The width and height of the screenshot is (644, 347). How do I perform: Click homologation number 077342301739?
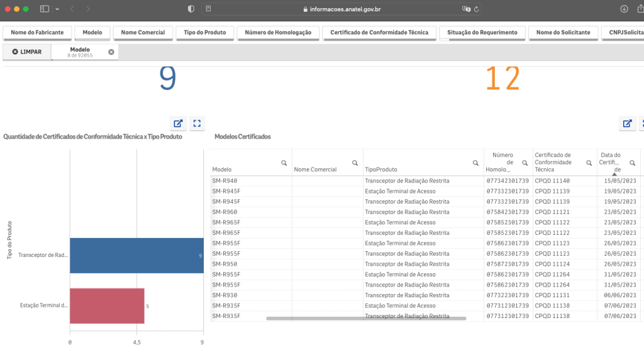(508, 181)
